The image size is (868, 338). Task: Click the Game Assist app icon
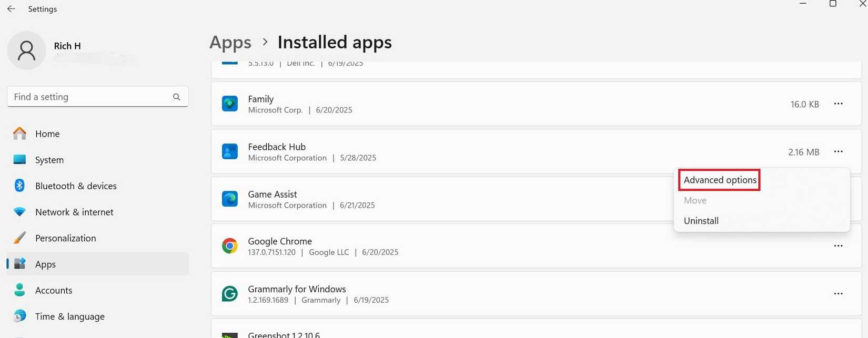point(230,199)
